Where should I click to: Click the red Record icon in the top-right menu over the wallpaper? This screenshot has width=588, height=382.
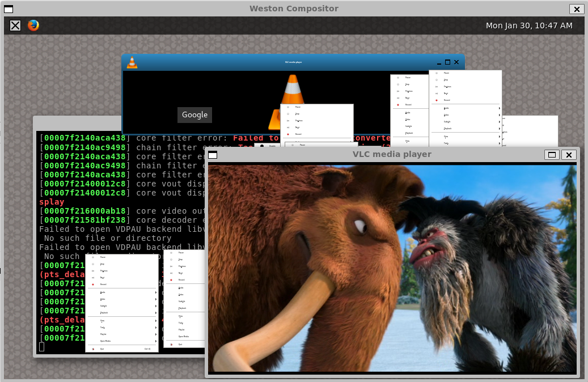437,100
